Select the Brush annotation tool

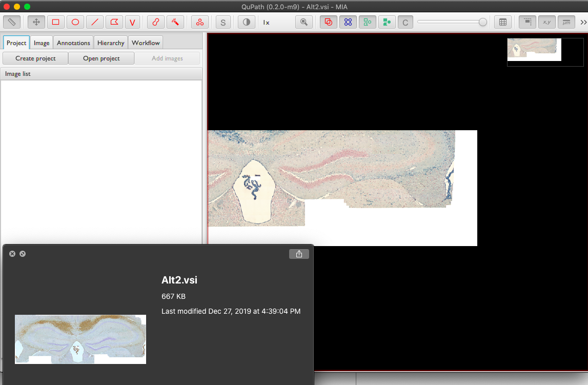154,22
